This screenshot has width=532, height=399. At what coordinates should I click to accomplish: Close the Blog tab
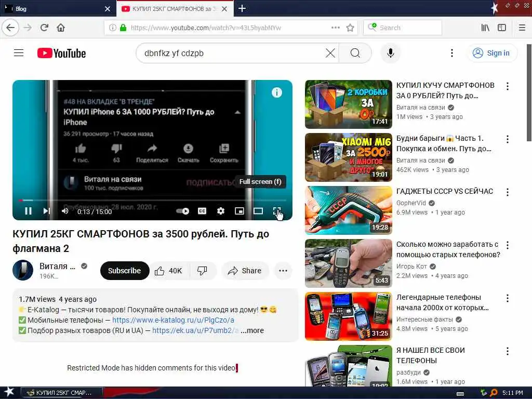[x=108, y=9]
